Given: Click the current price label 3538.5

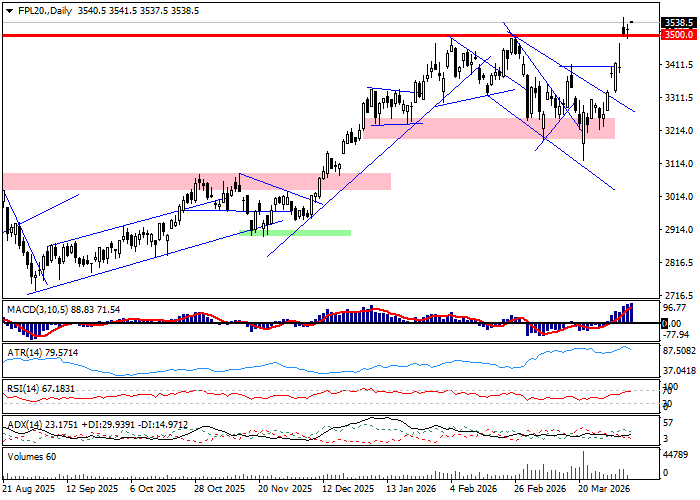Looking at the screenshot, I should tap(679, 22).
